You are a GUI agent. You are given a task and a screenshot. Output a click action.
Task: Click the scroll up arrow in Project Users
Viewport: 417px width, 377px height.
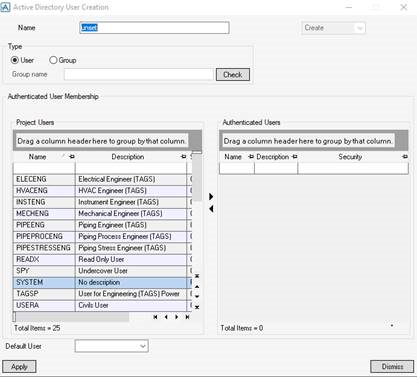pyautogui.click(x=197, y=286)
